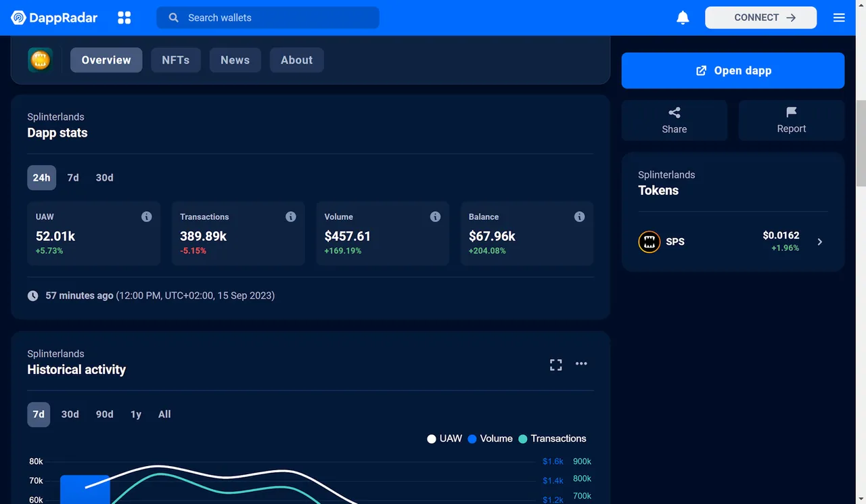Click the UAW info icon
Image resolution: width=866 pixels, height=504 pixels.
[x=146, y=216]
